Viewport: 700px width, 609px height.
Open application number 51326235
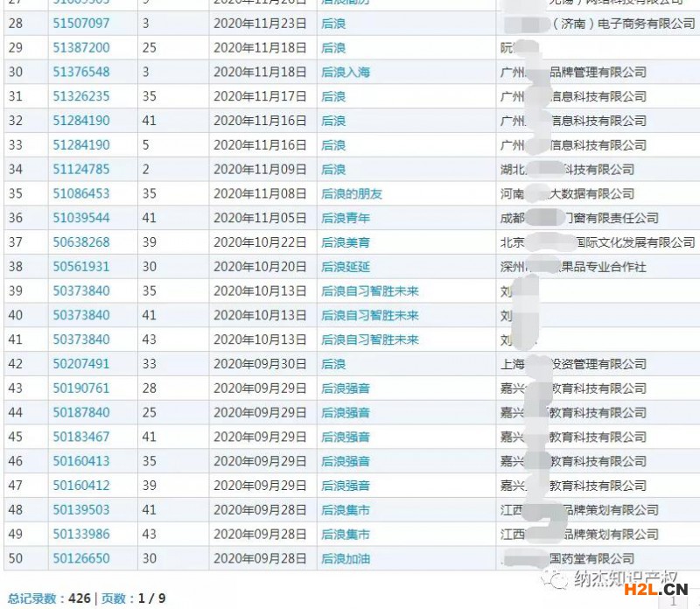(x=81, y=96)
